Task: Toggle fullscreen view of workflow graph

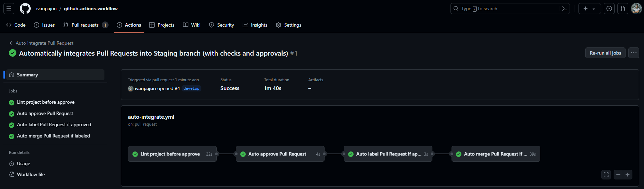Action: (x=606, y=175)
